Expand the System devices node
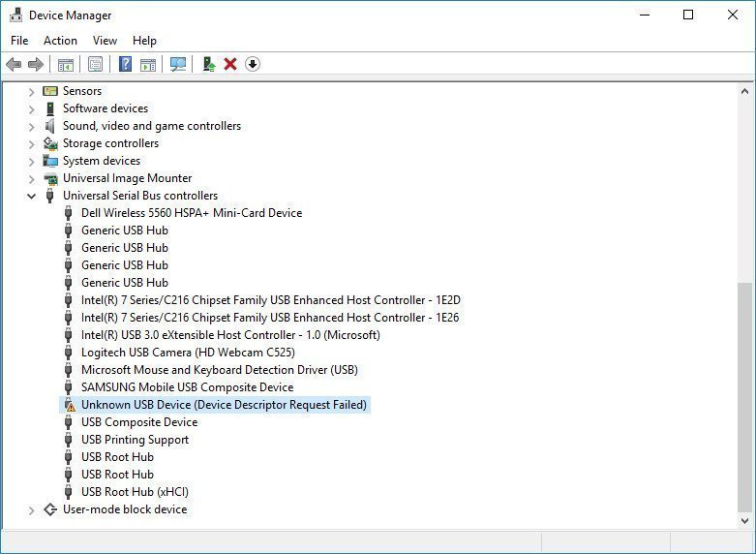756x554 pixels. [x=31, y=161]
